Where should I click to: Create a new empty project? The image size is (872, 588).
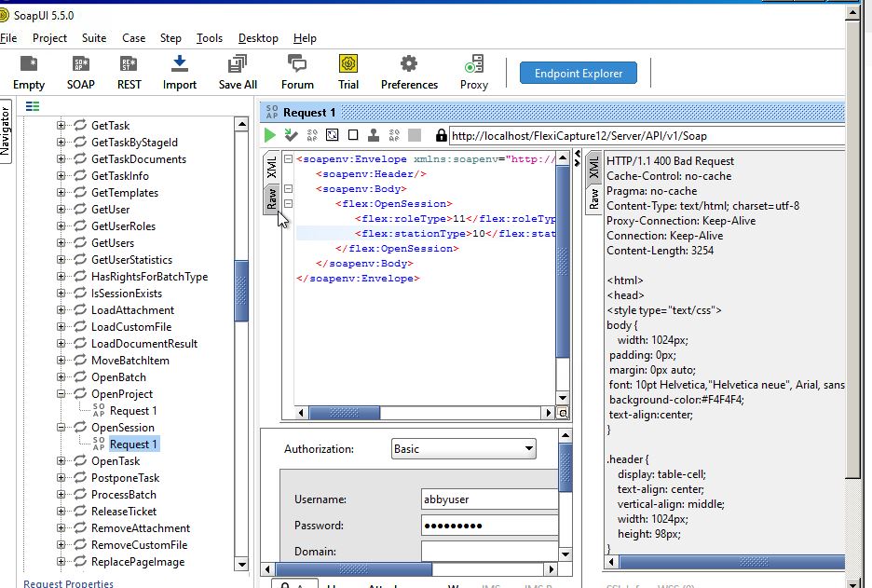point(28,70)
